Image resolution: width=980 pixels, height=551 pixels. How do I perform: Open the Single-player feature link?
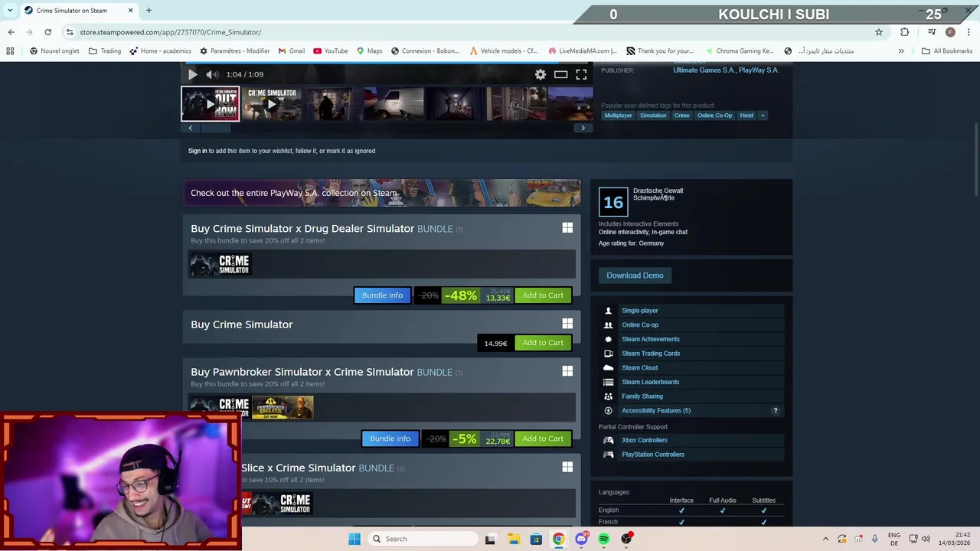click(640, 311)
